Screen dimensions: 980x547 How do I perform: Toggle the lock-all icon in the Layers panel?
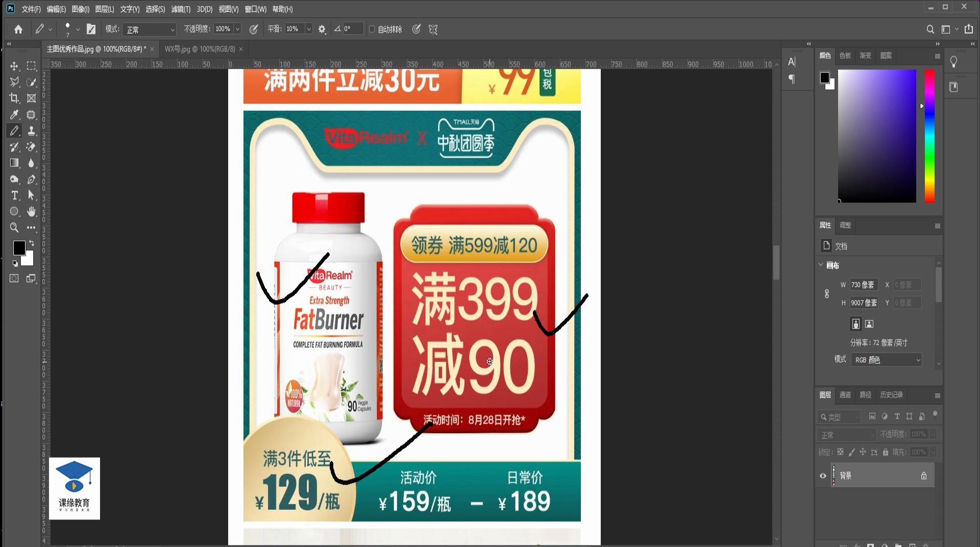coord(886,452)
